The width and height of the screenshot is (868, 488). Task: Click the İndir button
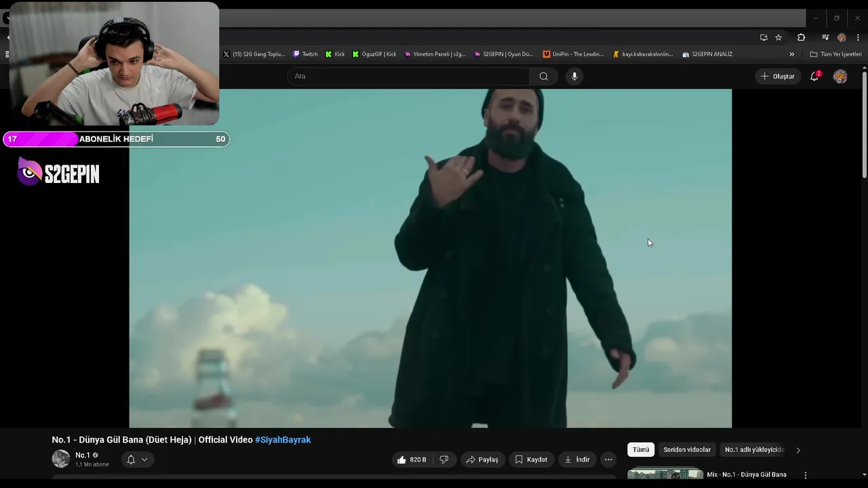[x=577, y=460]
